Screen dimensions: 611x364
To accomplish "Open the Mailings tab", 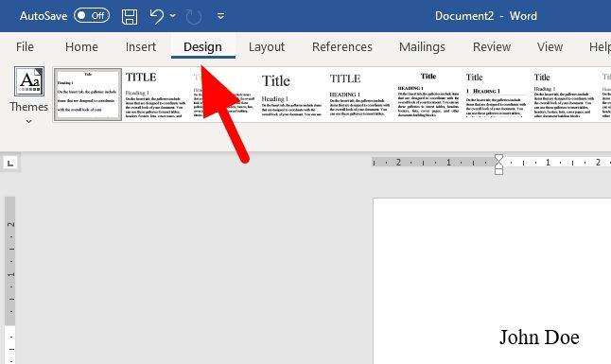I will tap(422, 46).
